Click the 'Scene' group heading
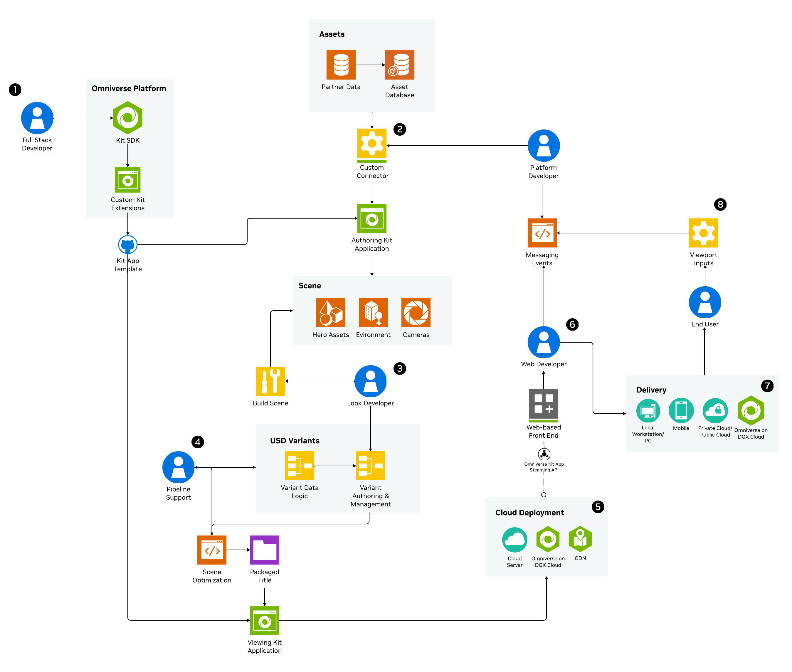Viewport: 792px width, 672px height. (310, 286)
